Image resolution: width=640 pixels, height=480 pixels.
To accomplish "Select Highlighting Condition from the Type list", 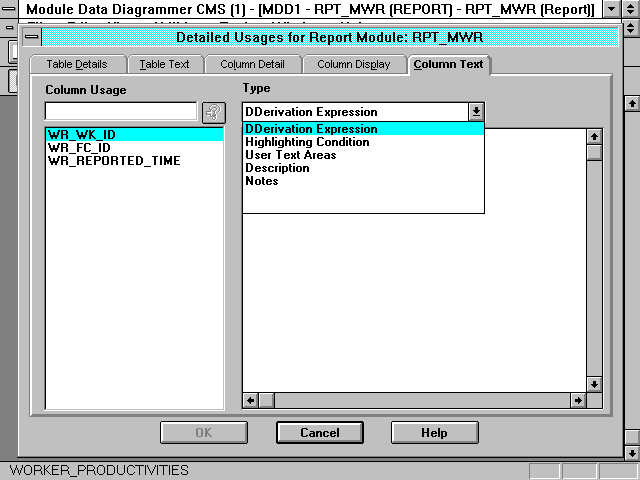I will click(307, 142).
